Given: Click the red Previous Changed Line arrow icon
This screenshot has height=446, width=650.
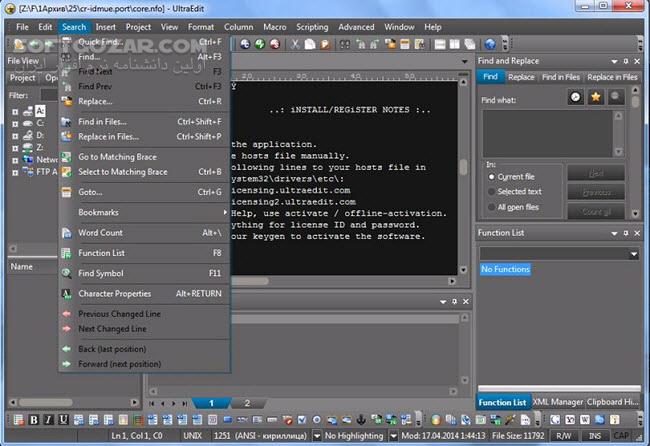Looking at the screenshot, I should [66, 314].
